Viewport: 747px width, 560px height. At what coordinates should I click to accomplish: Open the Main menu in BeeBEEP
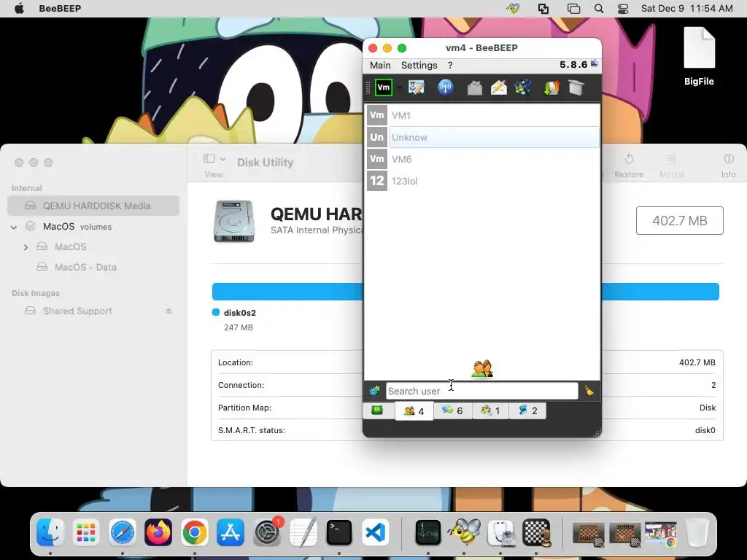pos(380,65)
